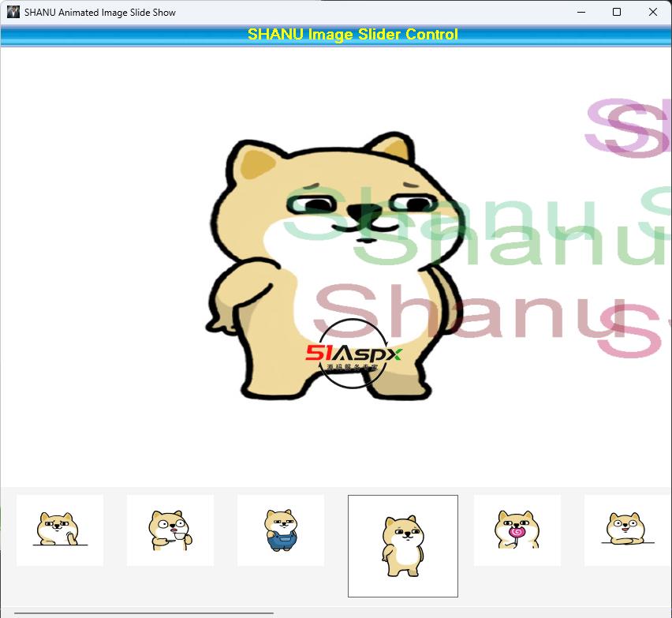Click the horizontal scrollbar below the thumbnails

[x=144, y=613]
